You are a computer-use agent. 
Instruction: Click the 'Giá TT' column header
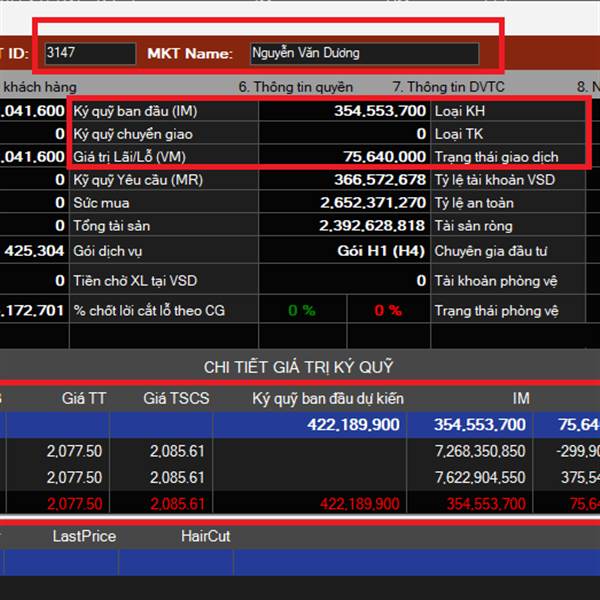83,398
